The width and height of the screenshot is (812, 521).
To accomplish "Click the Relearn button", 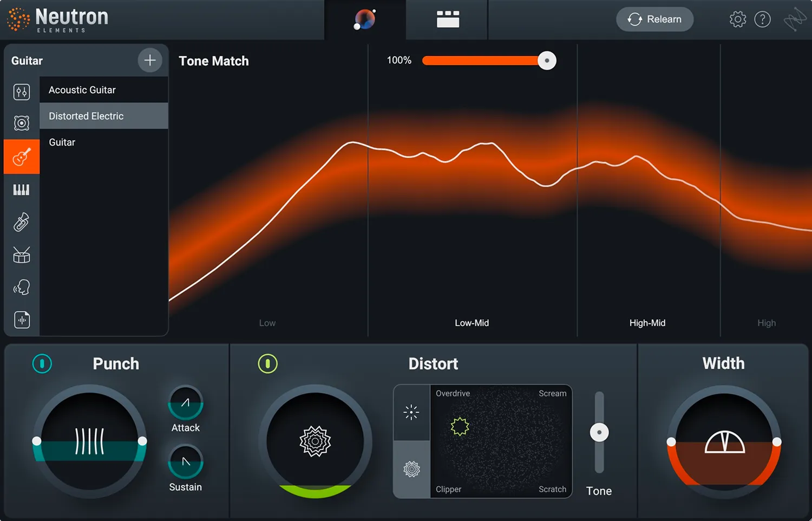I will tap(654, 19).
